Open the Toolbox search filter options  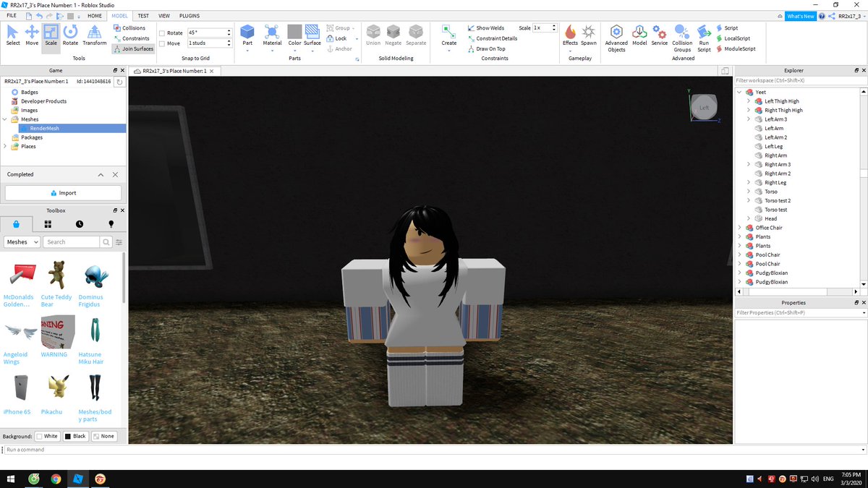tap(119, 242)
